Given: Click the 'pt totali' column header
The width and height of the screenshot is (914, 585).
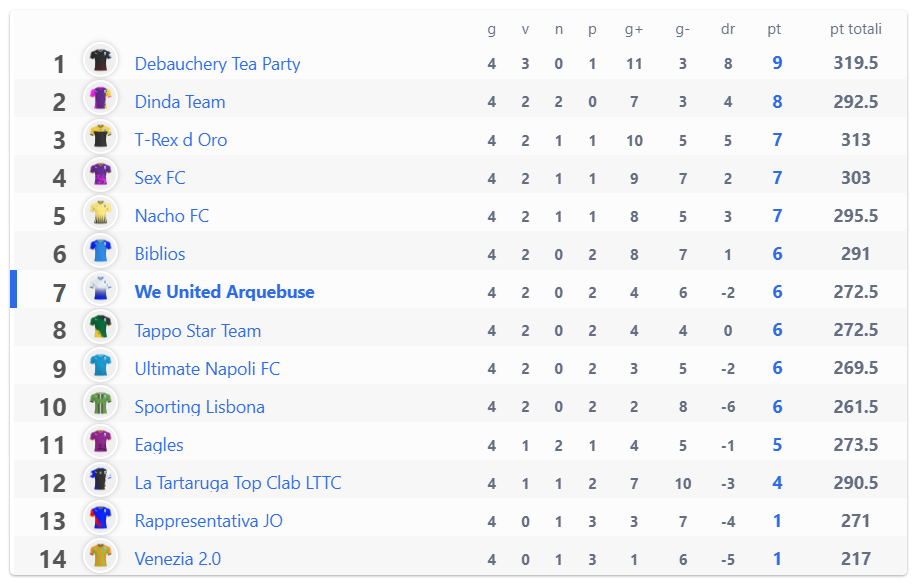Looking at the screenshot, I should coord(856,29).
